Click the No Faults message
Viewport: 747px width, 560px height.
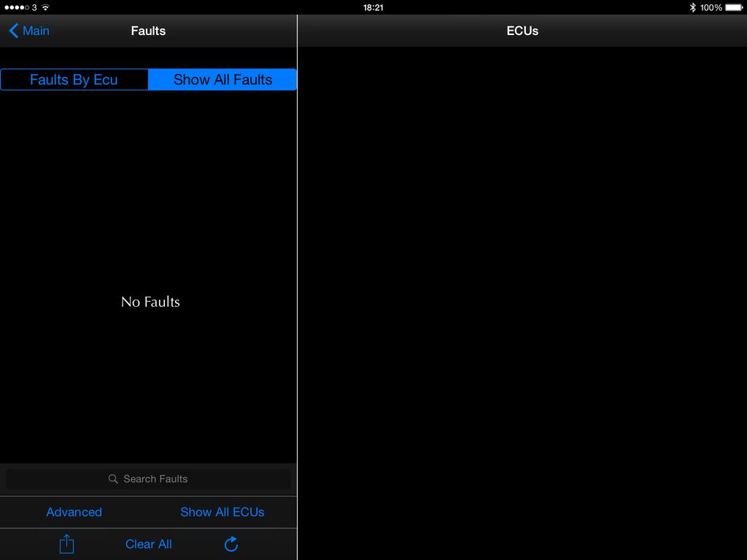150,302
